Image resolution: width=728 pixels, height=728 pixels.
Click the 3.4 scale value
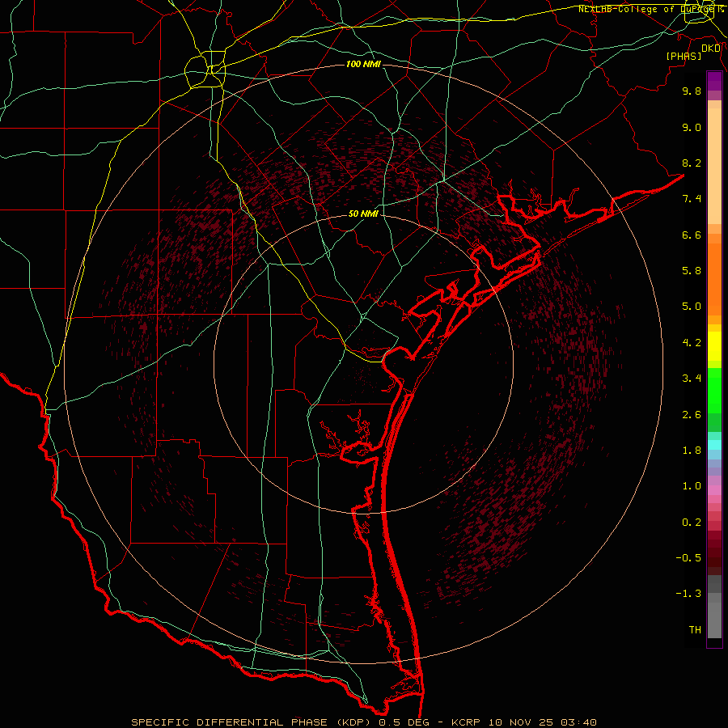692,379
